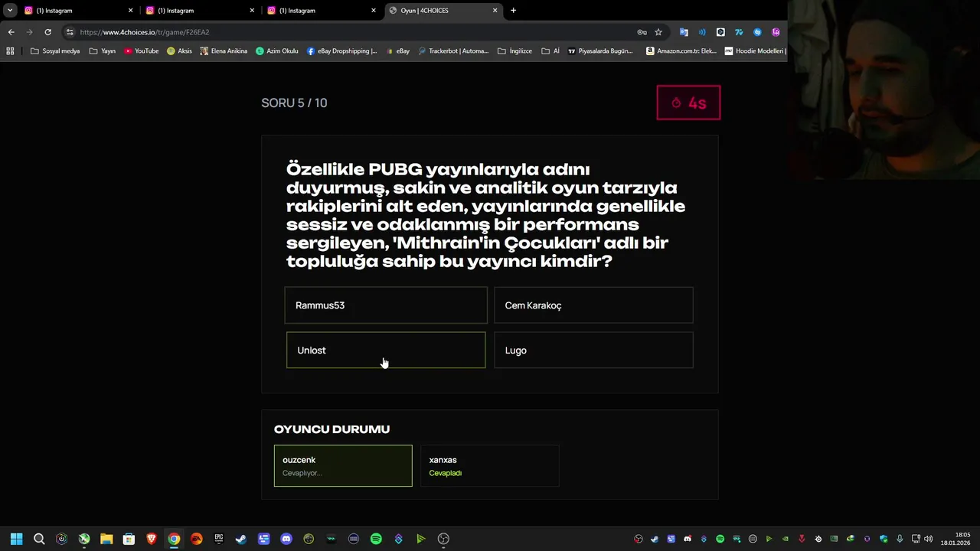This screenshot has width=980, height=551.
Task: Choose answer Rammus53
Action: point(386,305)
